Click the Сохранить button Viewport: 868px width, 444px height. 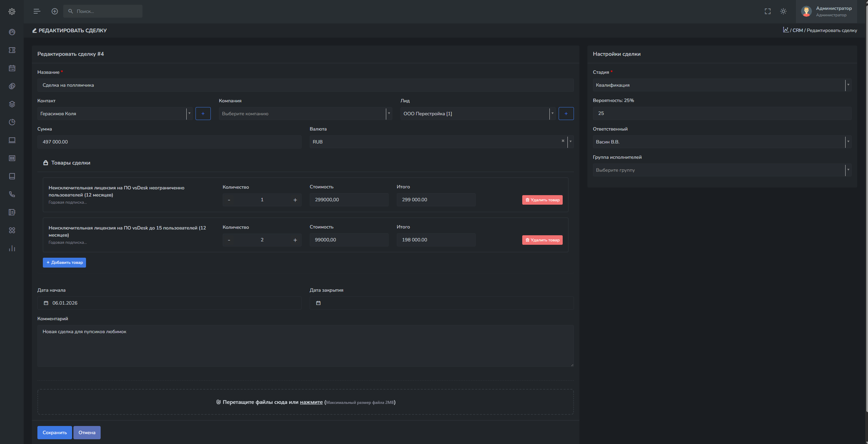click(54, 432)
